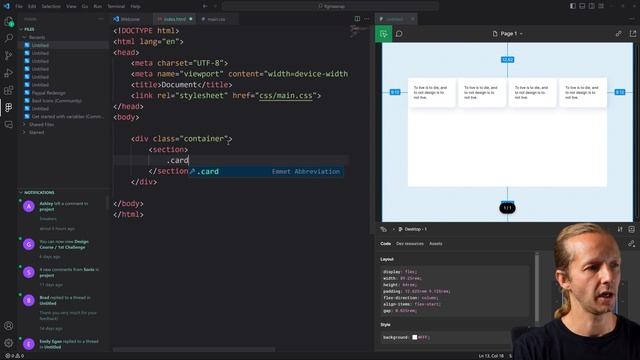The width and height of the screenshot is (640, 360).
Task: Open the Design Course / 1st Challenge notification
Action: (x=63, y=249)
